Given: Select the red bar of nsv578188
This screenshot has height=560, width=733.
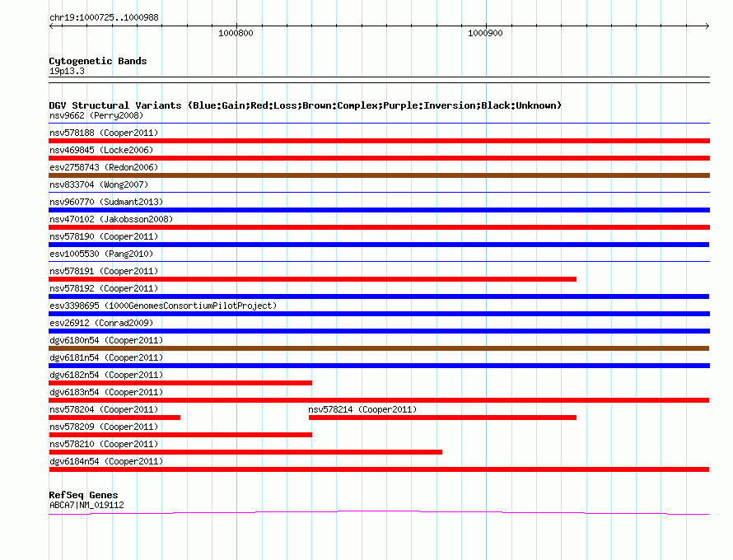Looking at the screenshot, I should (x=379, y=141).
